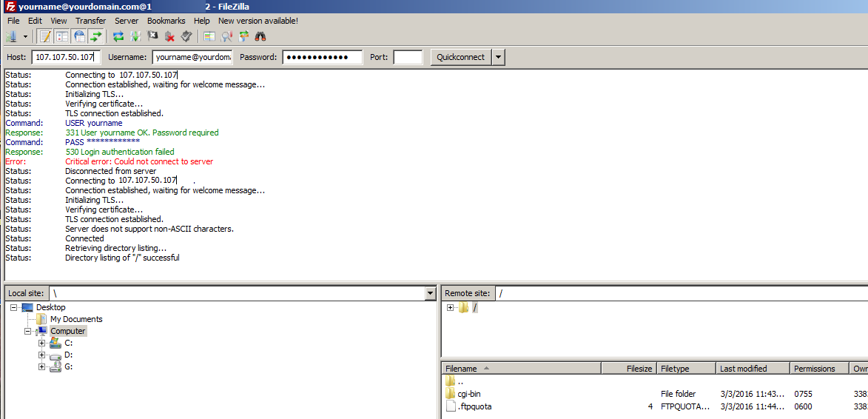The height and width of the screenshot is (419, 868).
Task: Open the Site Manager icon
Action: 12,36
